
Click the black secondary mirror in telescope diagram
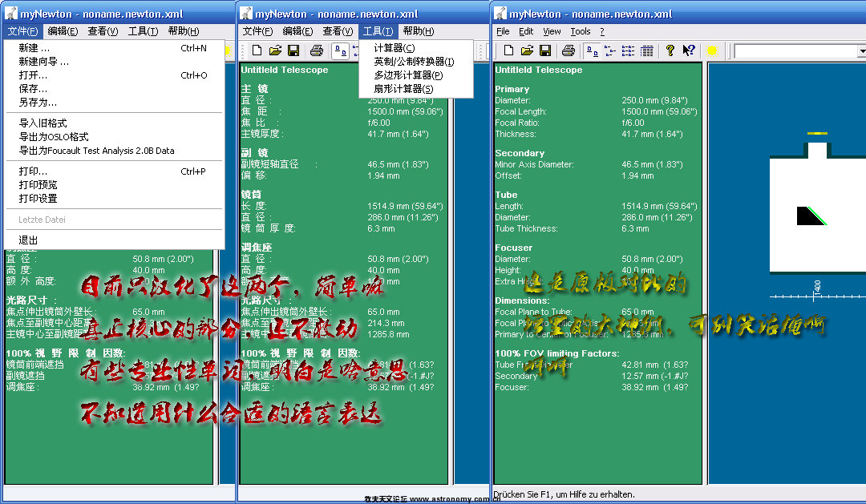(808, 216)
